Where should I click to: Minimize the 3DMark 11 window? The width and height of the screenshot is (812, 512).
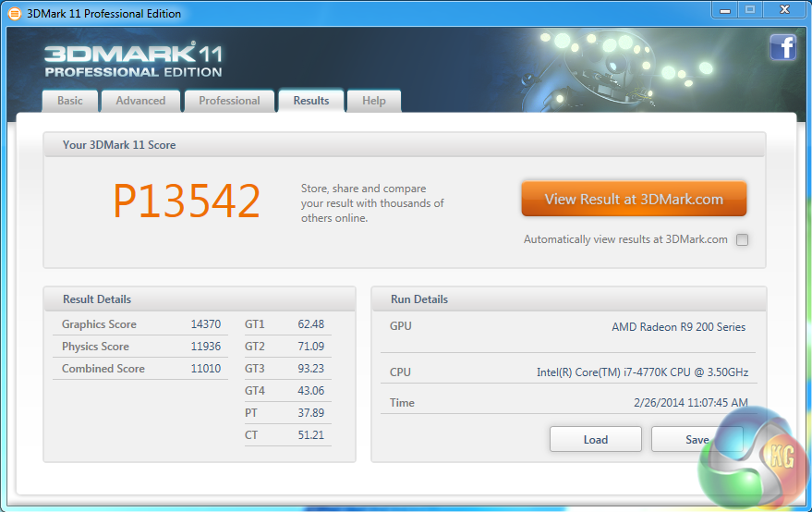click(x=725, y=10)
